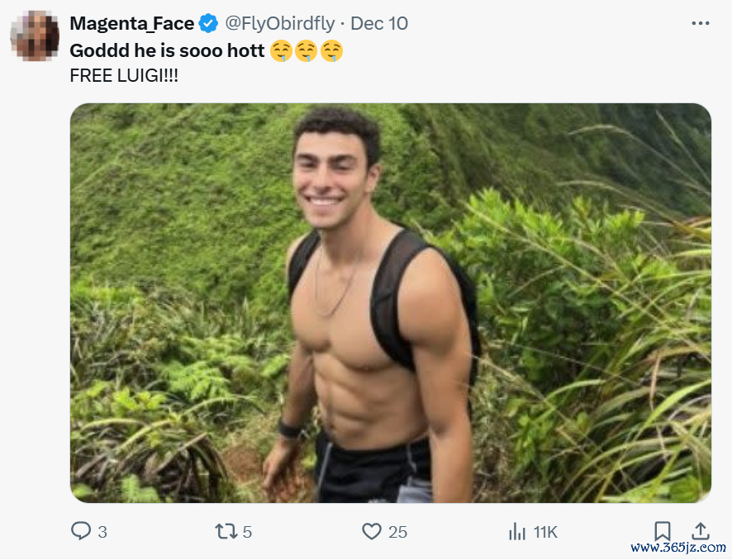Image resolution: width=732 pixels, height=560 pixels.
Task: Open Magenta_Face display name profile
Action: coord(132,23)
